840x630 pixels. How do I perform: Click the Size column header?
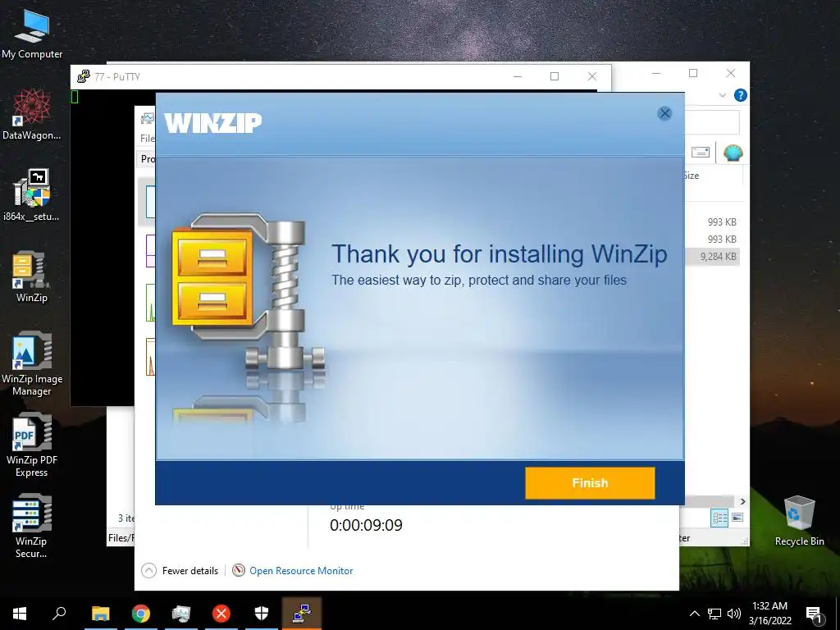[692, 176]
